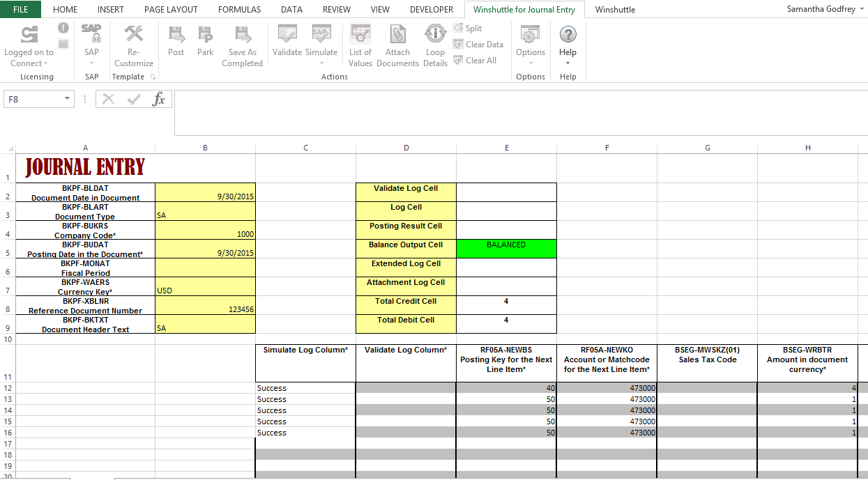
Task: Click the Document Type cell containing SA
Action: pyautogui.click(x=205, y=211)
